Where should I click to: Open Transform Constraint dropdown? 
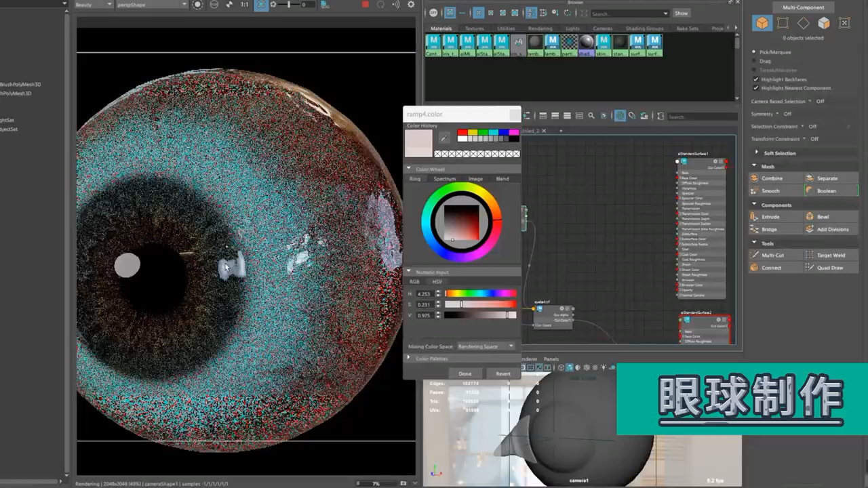tap(804, 139)
